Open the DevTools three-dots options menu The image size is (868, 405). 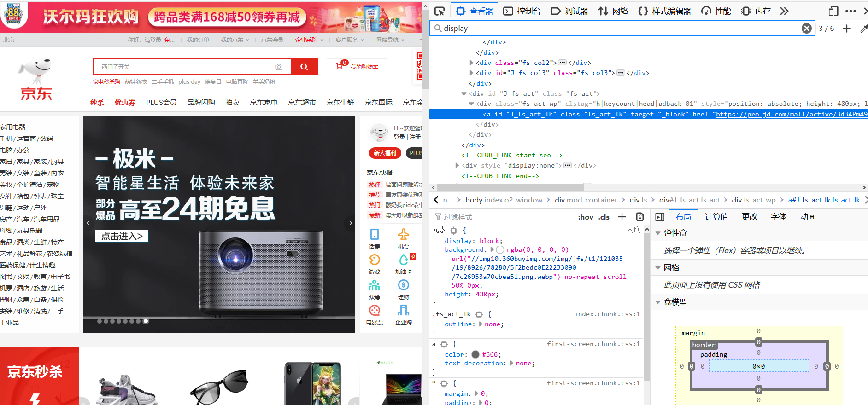point(850,11)
